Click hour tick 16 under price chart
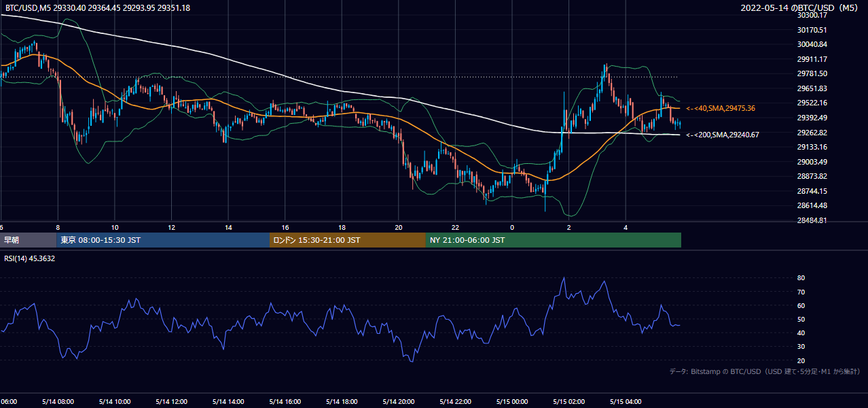The height and width of the screenshot is (408, 868). click(285, 228)
